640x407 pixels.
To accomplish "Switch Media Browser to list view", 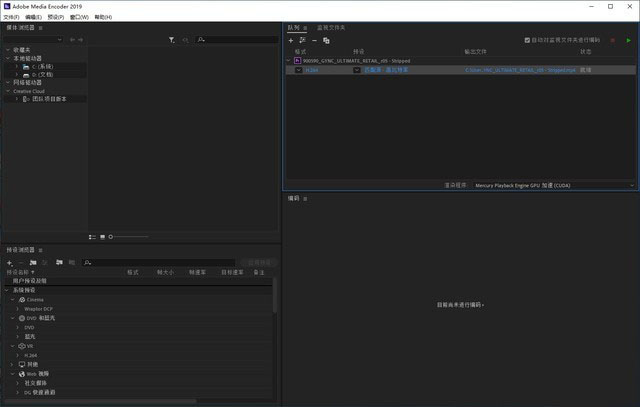I will (x=92, y=237).
